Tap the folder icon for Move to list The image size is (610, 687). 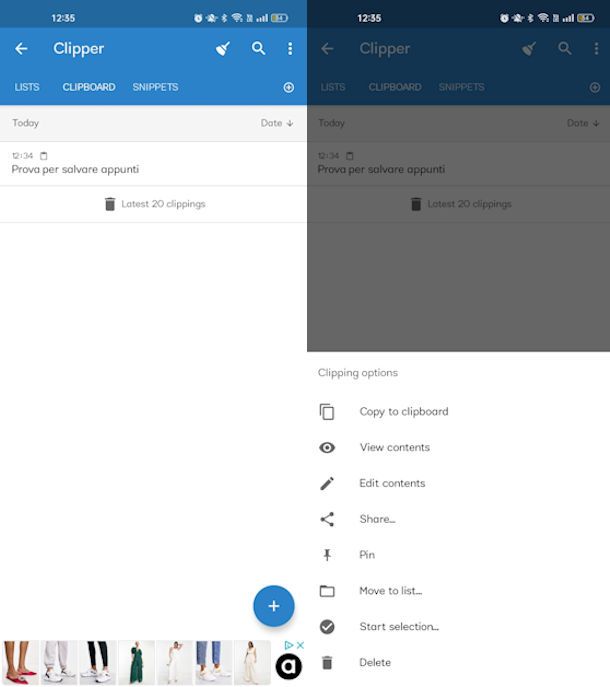[x=327, y=591]
